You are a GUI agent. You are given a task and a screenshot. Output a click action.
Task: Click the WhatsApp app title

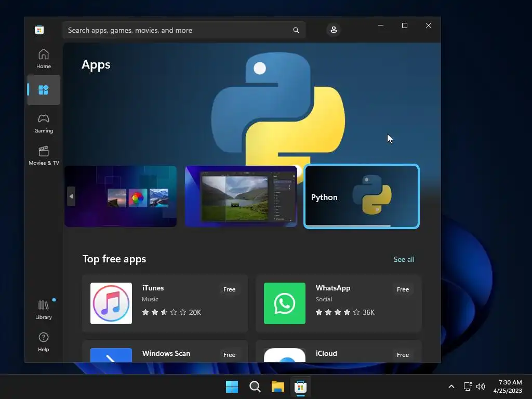333,288
